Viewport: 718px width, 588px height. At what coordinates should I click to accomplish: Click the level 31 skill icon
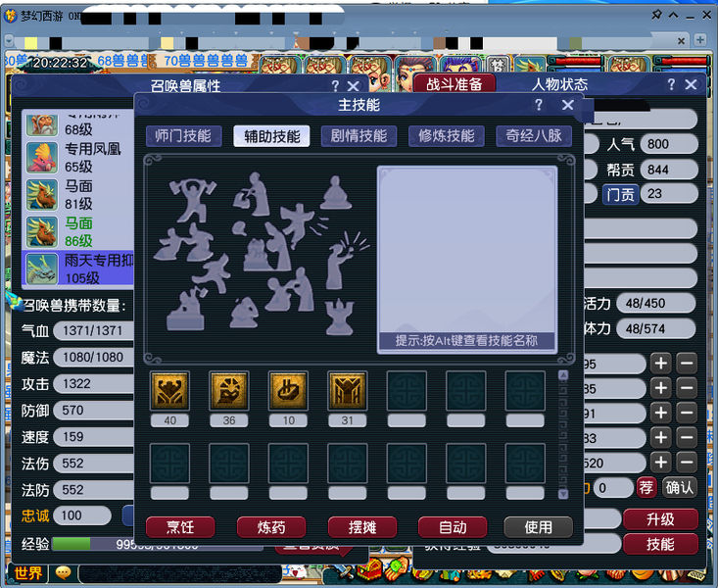point(347,390)
